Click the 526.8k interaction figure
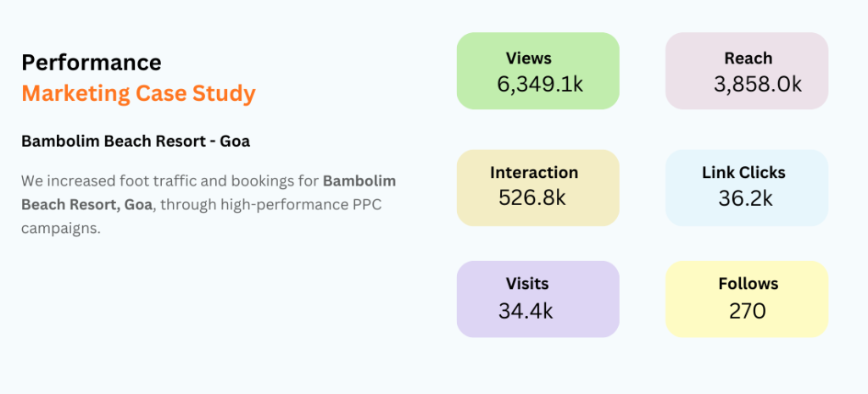Image resolution: width=868 pixels, height=394 pixels. (532, 198)
